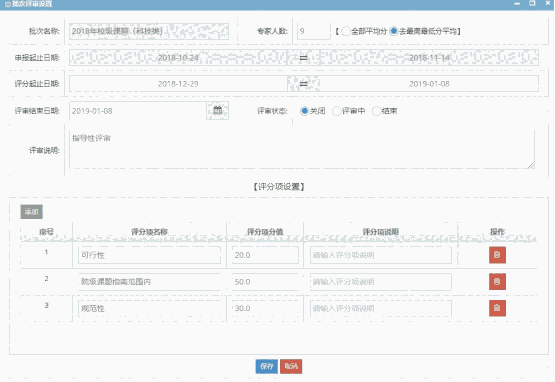The height and width of the screenshot is (382, 555).
Task: Delete the 可行性 scoring item row
Action: [497, 255]
